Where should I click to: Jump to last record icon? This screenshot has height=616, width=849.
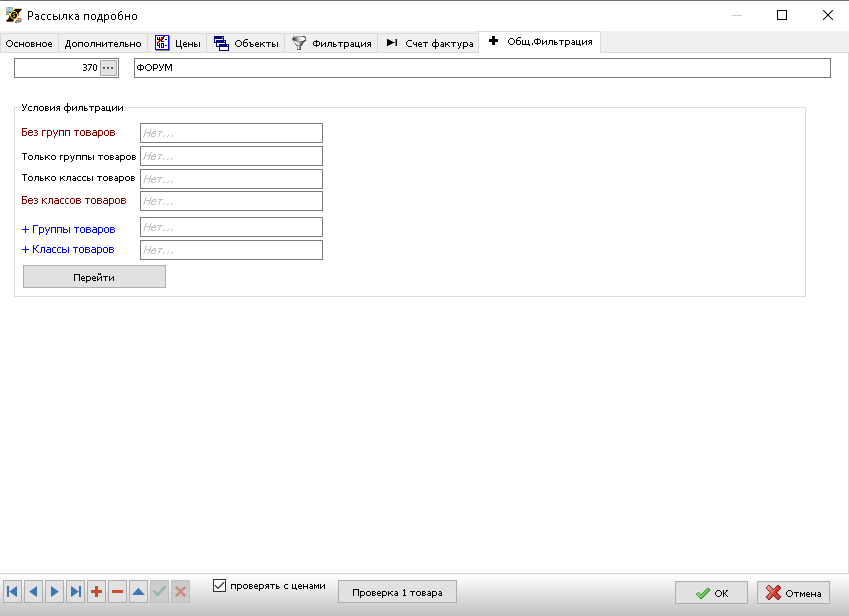[75, 592]
